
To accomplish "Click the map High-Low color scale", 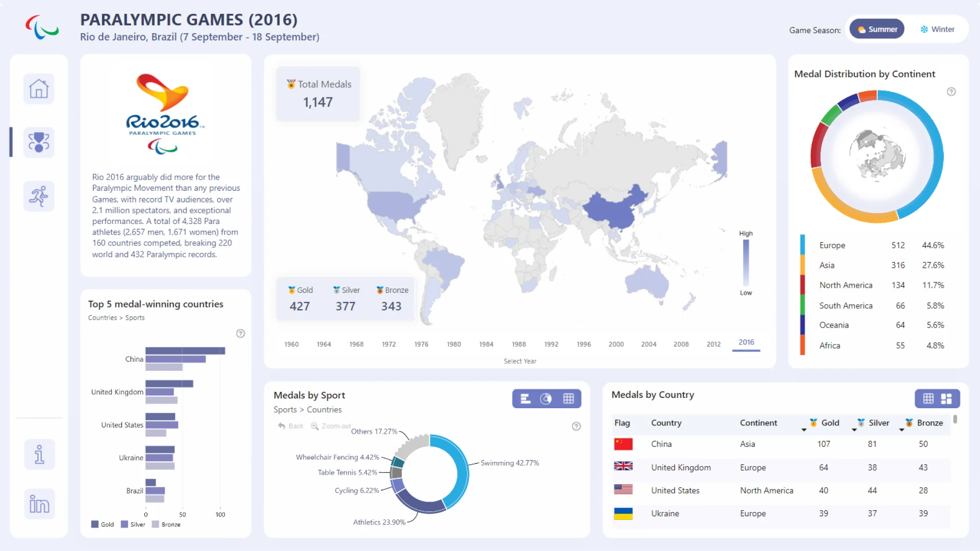I will tap(746, 263).
